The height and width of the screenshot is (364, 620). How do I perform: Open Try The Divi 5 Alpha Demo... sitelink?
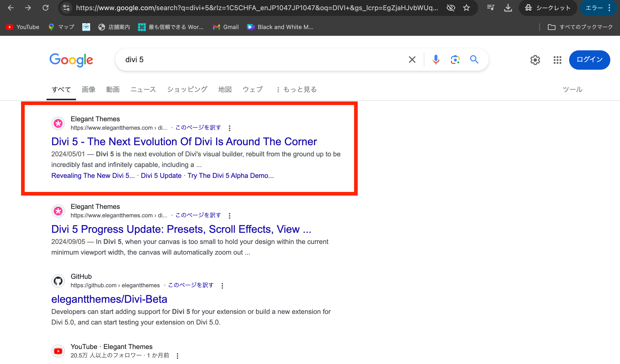(231, 176)
